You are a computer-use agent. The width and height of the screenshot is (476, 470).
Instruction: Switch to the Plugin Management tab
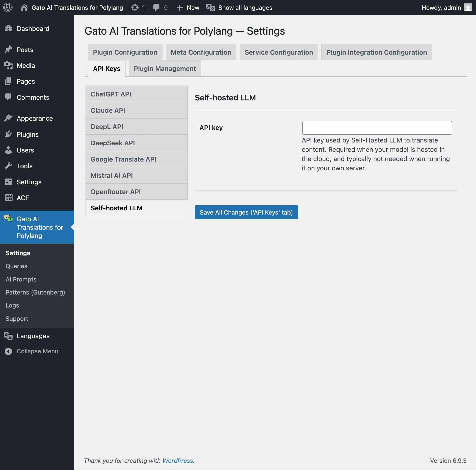(165, 69)
